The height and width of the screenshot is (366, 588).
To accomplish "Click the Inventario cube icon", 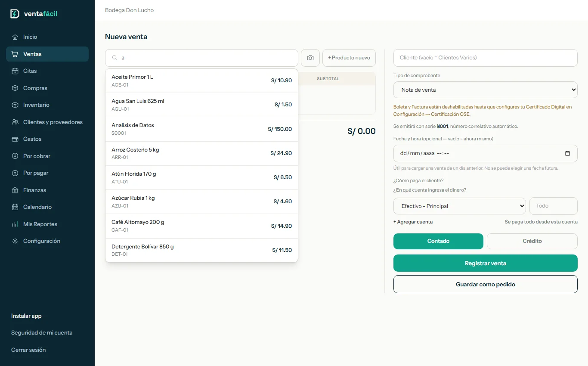I will (15, 105).
